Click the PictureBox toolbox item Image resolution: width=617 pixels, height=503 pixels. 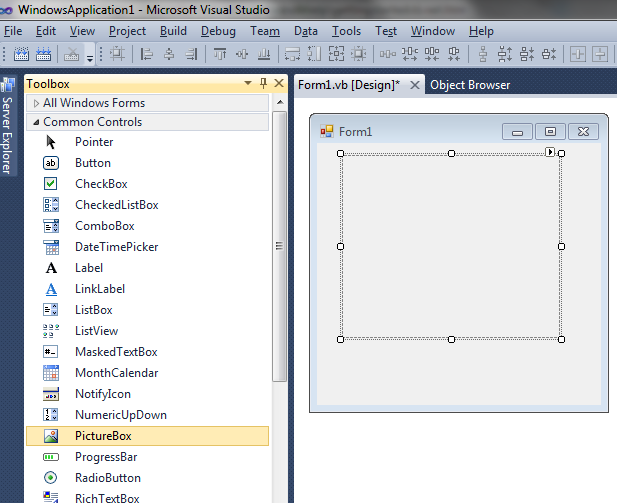[x=103, y=436]
